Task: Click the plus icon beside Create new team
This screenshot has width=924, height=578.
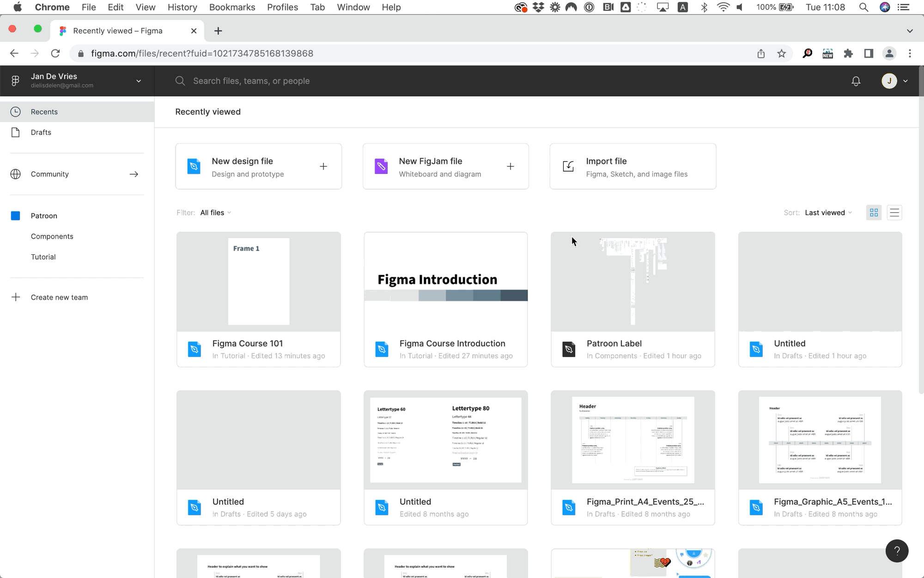Action: 16,297
